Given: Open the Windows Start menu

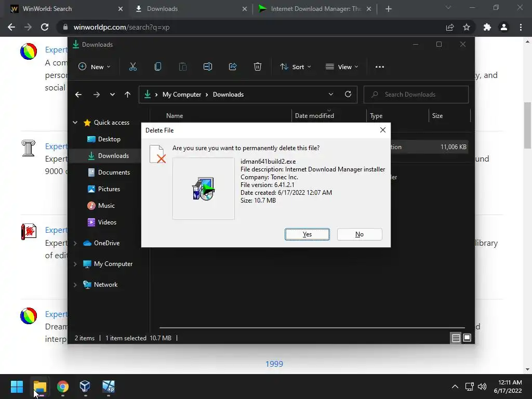Looking at the screenshot, I should click(x=17, y=387).
